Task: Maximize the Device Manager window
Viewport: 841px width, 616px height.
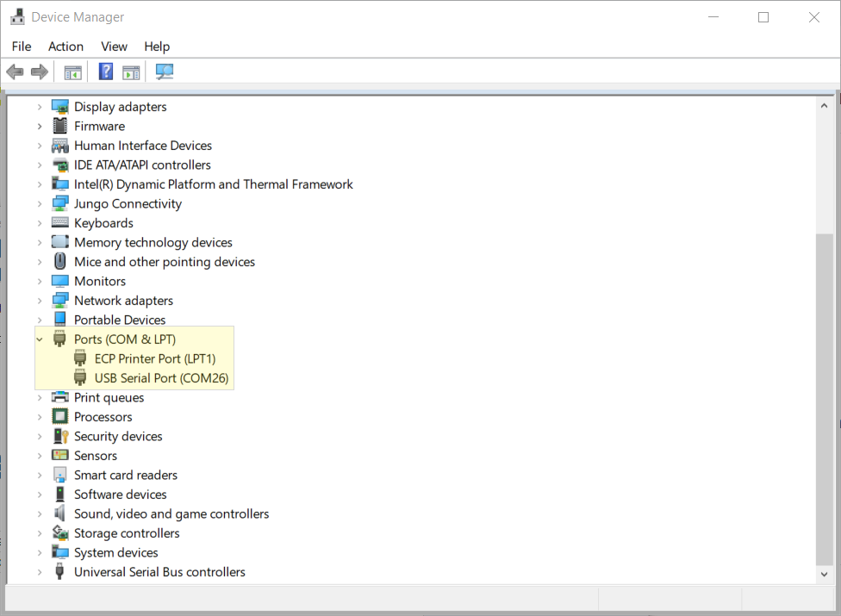Action: coord(763,17)
